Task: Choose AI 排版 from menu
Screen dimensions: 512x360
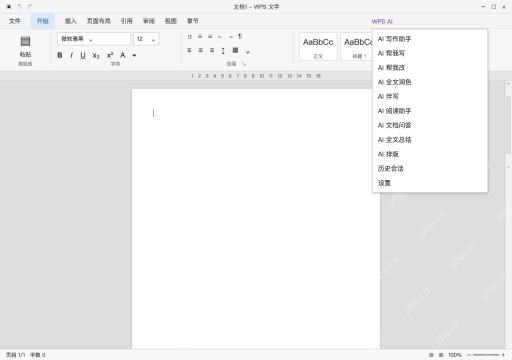Action: point(430,154)
